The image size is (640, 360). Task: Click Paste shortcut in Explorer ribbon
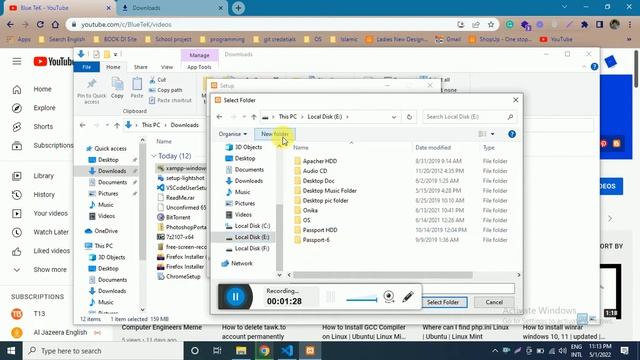point(170,100)
